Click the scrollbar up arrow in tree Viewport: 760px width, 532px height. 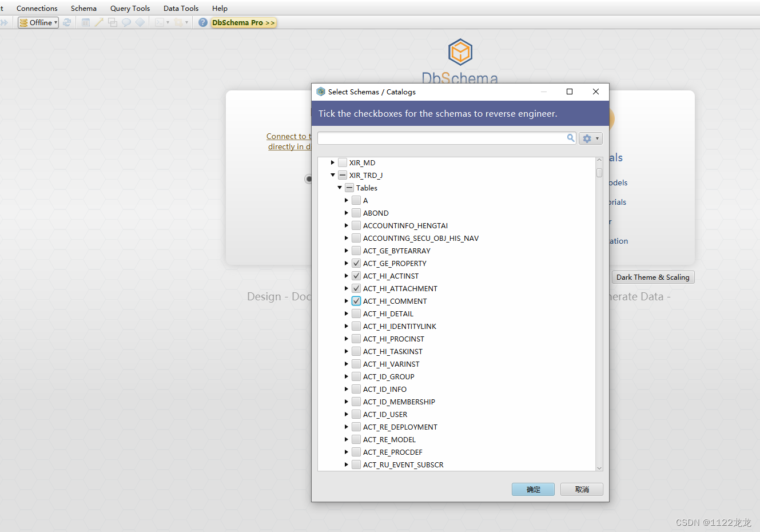599,160
